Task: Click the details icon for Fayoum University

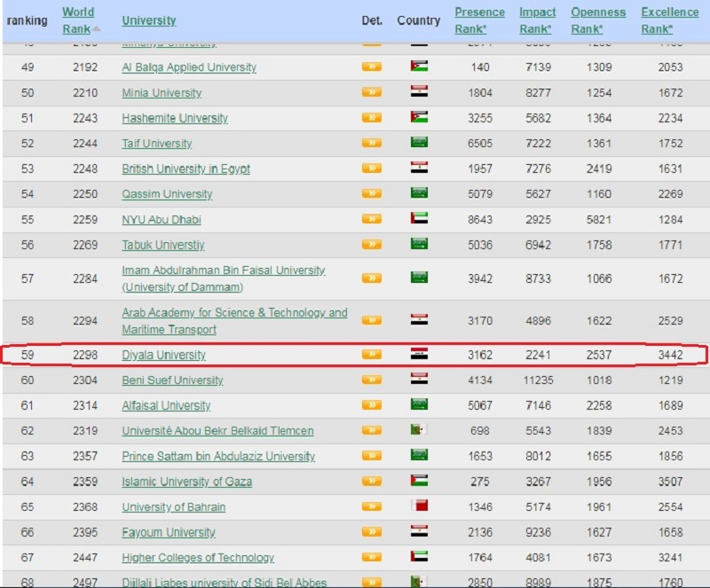Action: (x=372, y=531)
